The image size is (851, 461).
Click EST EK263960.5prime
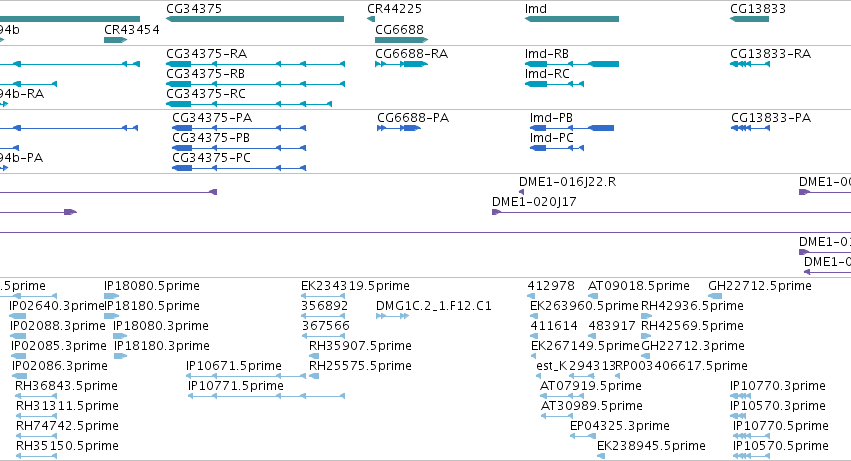click(x=534, y=317)
